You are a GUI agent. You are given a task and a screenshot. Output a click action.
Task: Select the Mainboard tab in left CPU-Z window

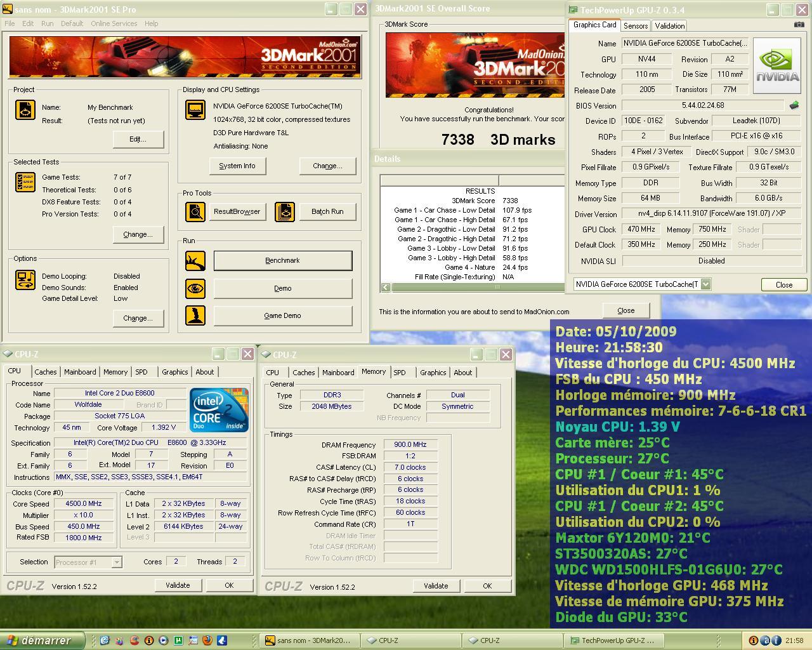tap(80, 372)
